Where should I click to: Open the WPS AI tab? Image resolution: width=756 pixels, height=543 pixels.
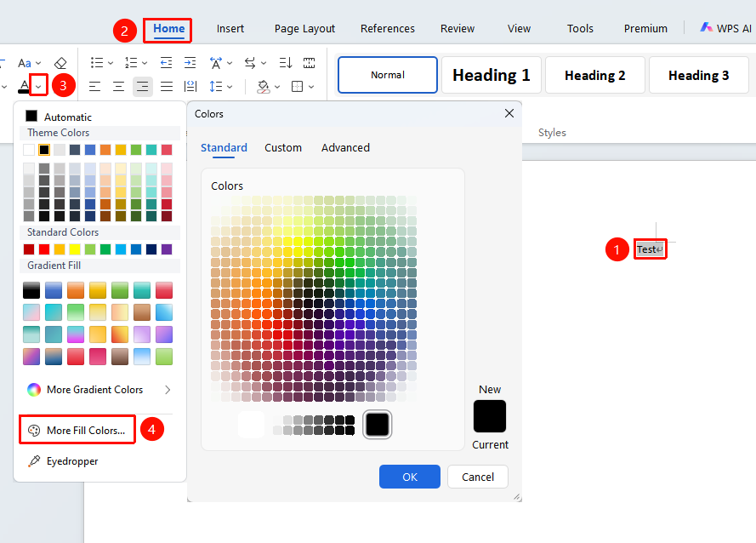click(726, 28)
